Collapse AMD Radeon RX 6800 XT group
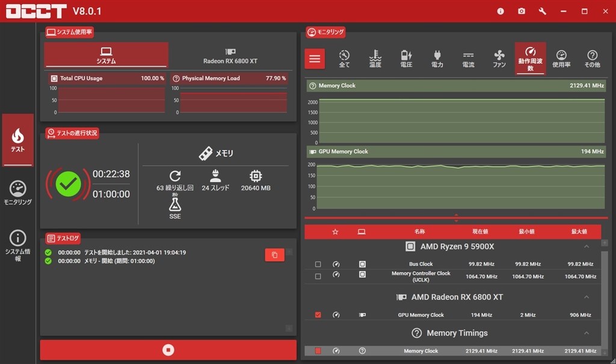The height and width of the screenshot is (364, 616). pyautogui.click(x=587, y=297)
